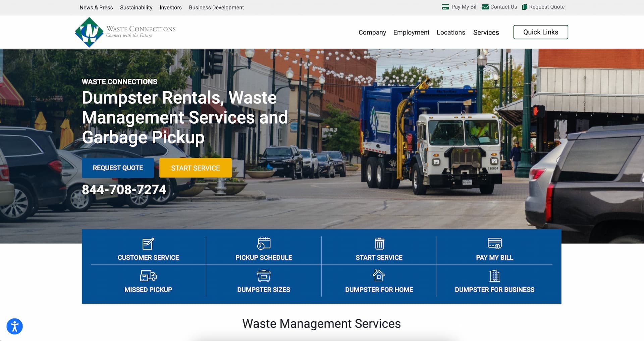Select the PAY MY BILL label in the blue panel
This screenshot has width=644, height=341.
point(495,258)
